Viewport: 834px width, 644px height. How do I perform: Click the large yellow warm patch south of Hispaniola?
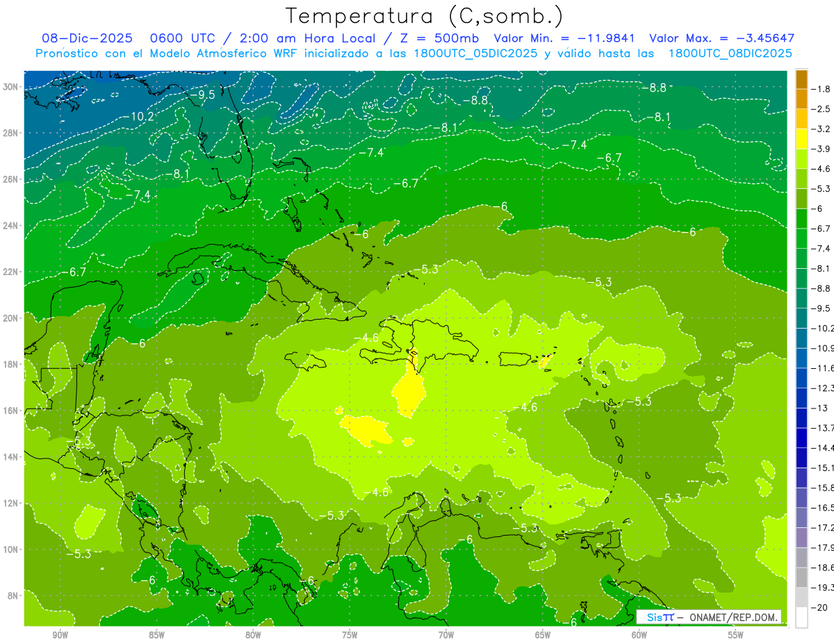(408, 393)
